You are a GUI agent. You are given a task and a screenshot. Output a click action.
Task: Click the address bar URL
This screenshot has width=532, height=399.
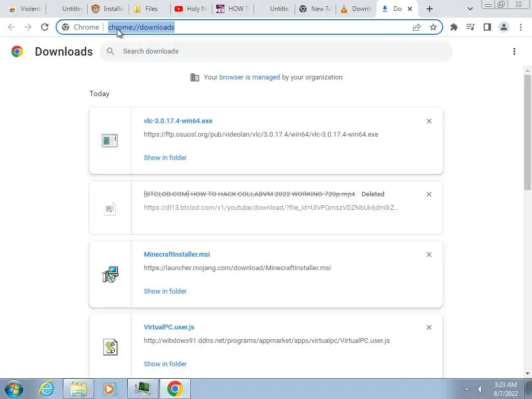pyautogui.click(x=141, y=27)
